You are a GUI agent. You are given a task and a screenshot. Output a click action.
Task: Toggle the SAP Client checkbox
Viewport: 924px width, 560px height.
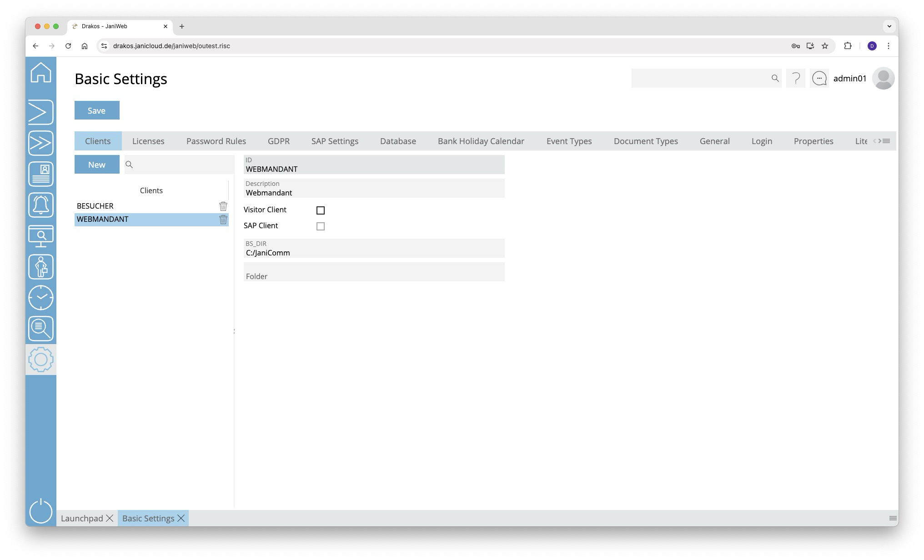(x=321, y=226)
